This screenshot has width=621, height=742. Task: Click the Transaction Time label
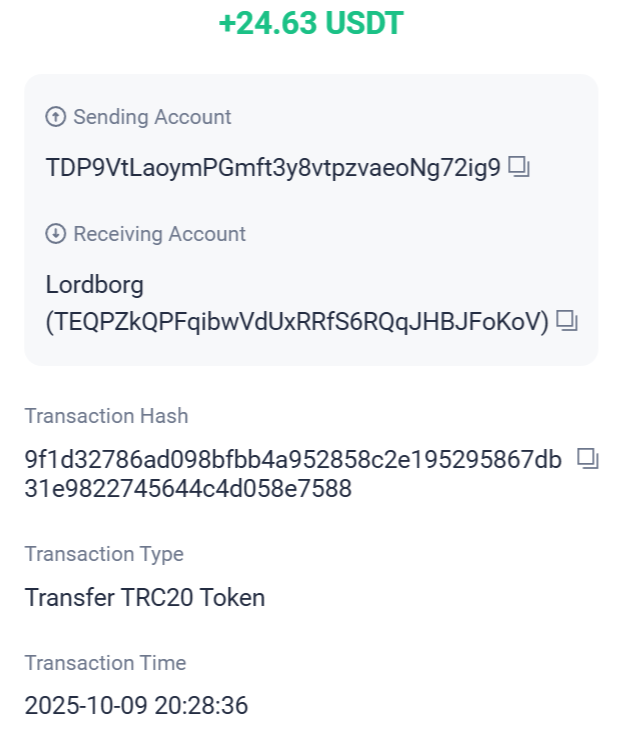tap(105, 663)
